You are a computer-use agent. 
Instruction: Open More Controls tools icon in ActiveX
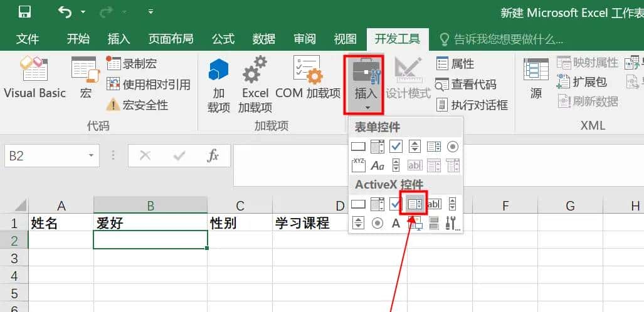point(453,223)
